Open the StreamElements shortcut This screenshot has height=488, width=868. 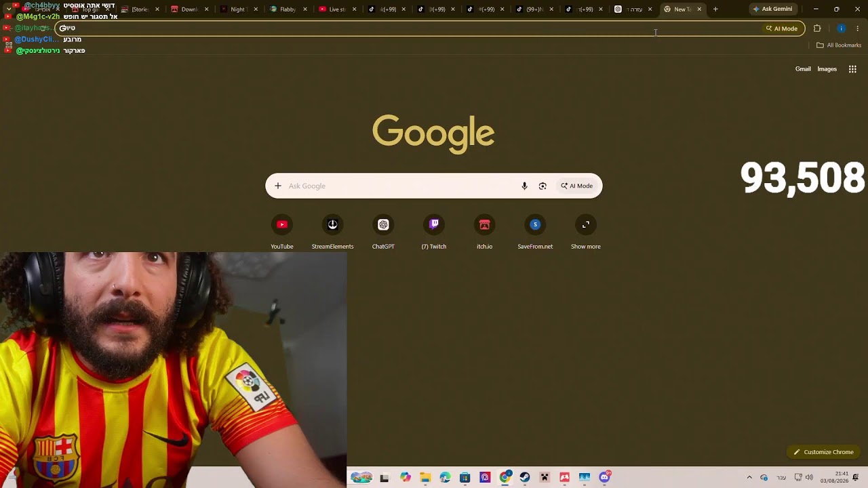pyautogui.click(x=332, y=231)
